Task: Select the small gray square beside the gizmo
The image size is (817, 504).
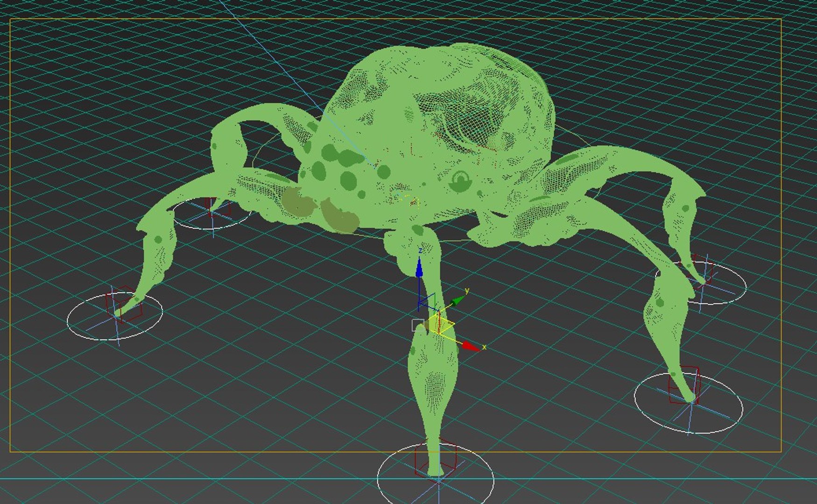Action: point(418,325)
